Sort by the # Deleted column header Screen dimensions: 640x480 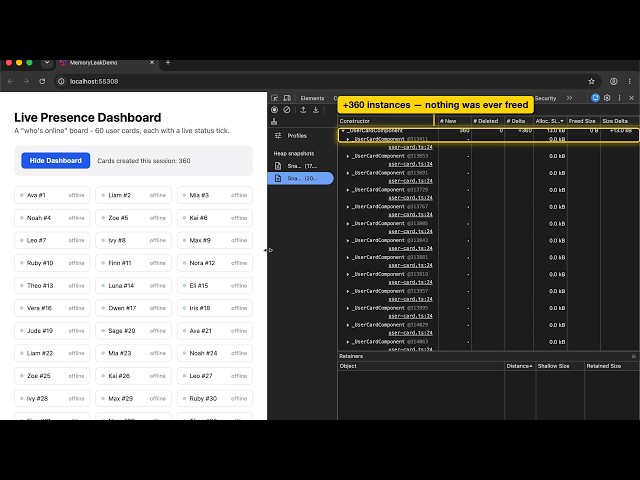[488, 121]
